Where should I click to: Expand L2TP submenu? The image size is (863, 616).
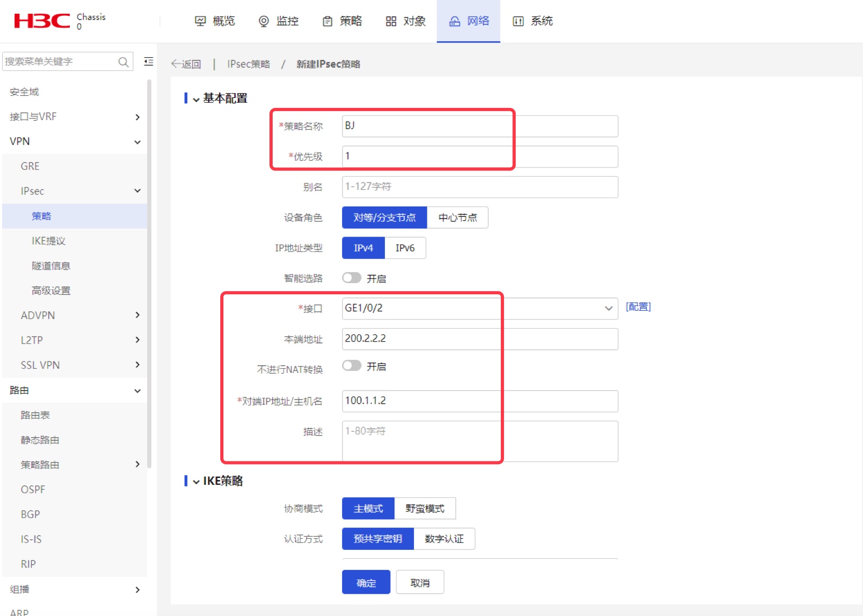coord(137,340)
